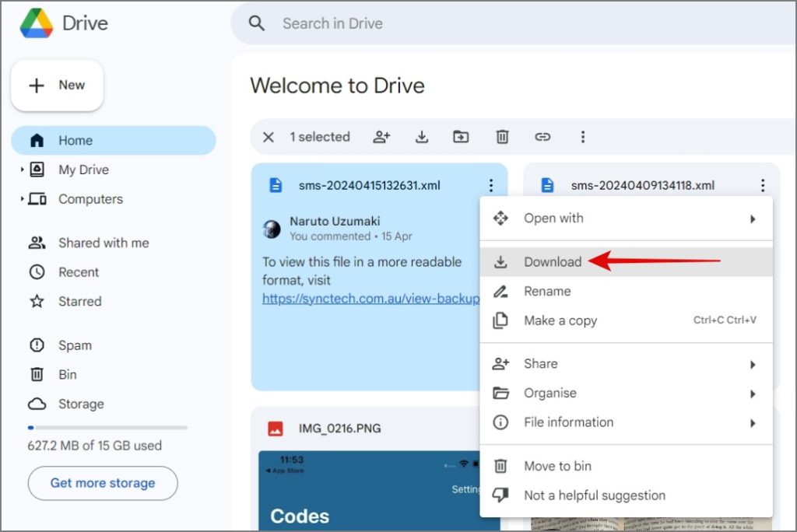The width and height of the screenshot is (797, 532).
Task: Click the Rename pencil icon
Action: [500, 291]
